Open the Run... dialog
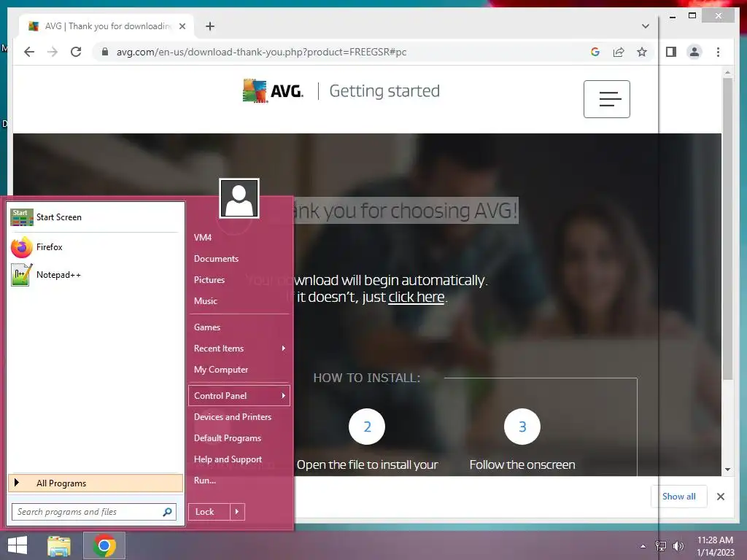Viewport: 747px width, 560px height. pos(205,481)
